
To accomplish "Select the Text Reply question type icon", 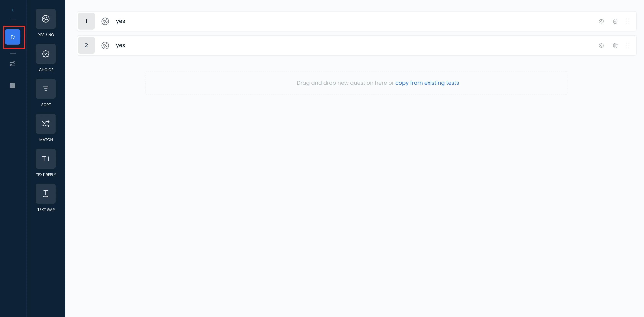I will tap(46, 159).
